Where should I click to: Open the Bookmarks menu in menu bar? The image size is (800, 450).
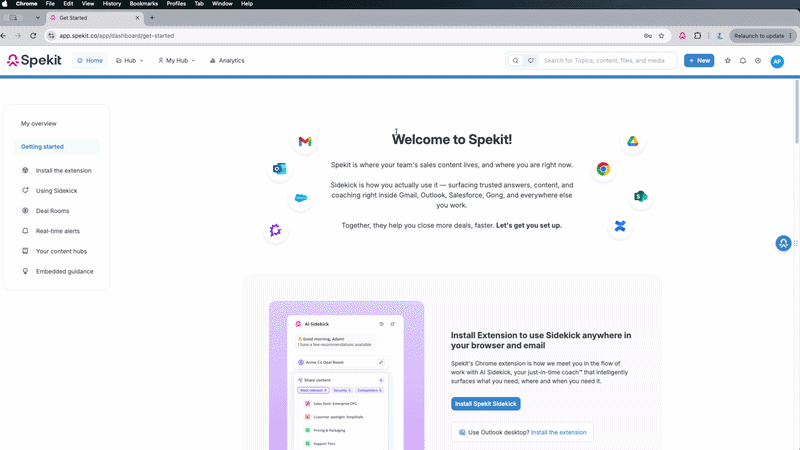pyautogui.click(x=143, y=4)
